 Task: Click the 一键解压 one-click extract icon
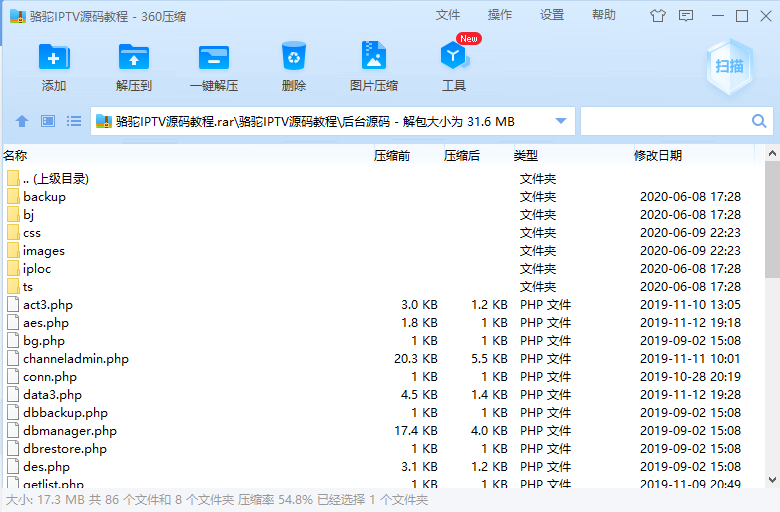[x=213, y=58]
